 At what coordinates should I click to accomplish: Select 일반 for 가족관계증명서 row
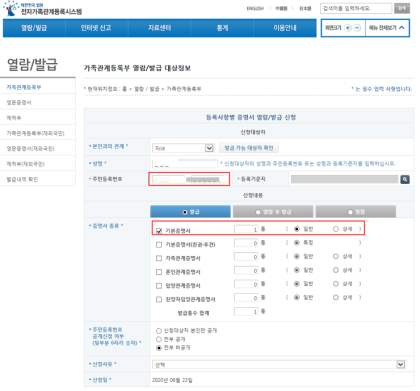pos(297,256)
